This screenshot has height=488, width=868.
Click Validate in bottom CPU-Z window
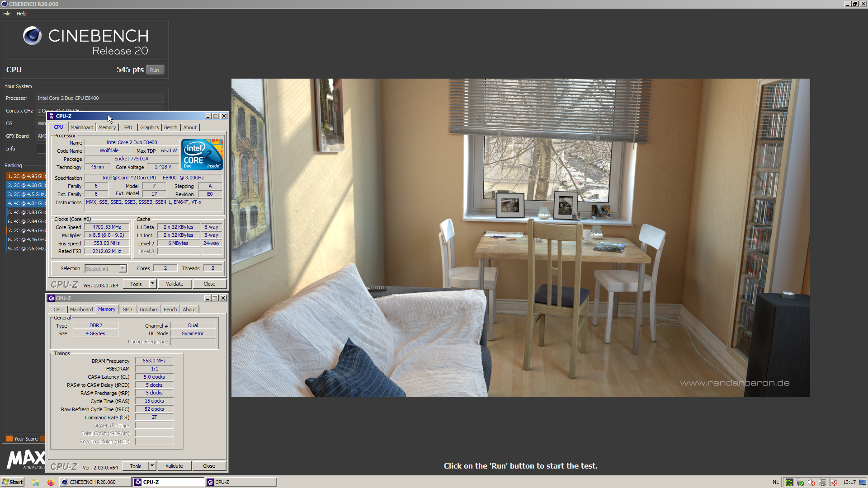[x=174, y=466]
